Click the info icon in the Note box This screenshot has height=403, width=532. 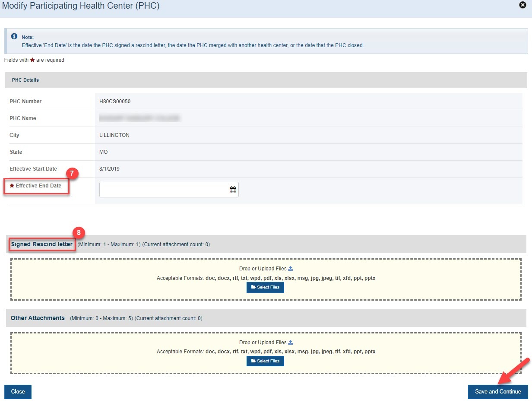click(x=14, y=36)
